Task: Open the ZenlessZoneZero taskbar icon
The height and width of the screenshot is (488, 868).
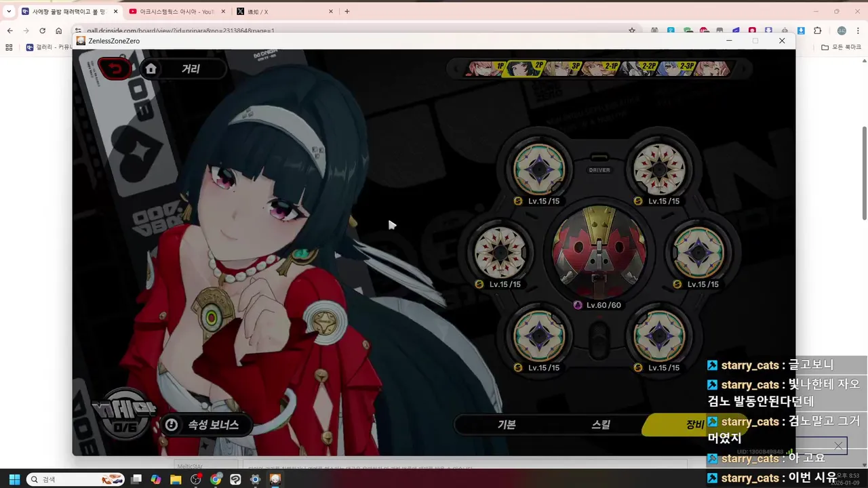Action: point(275,479)
